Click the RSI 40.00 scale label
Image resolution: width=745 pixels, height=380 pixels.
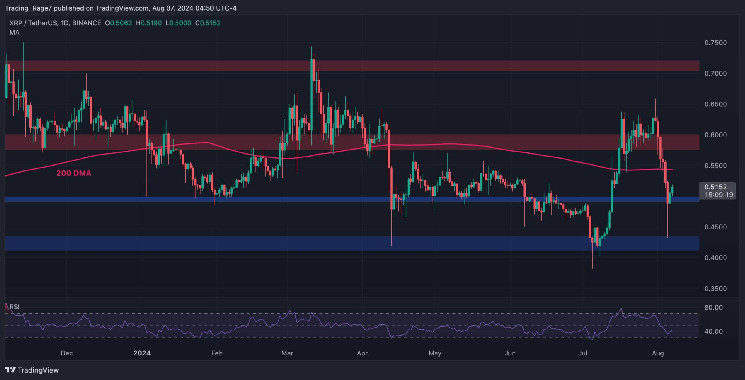(x=714, y=331)
